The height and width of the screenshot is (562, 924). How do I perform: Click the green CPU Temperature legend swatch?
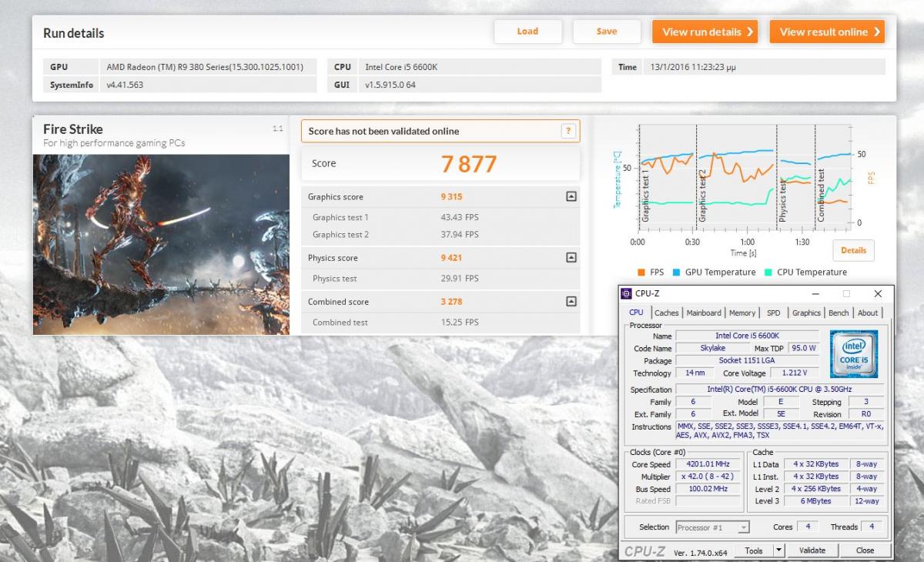(768, 272)
